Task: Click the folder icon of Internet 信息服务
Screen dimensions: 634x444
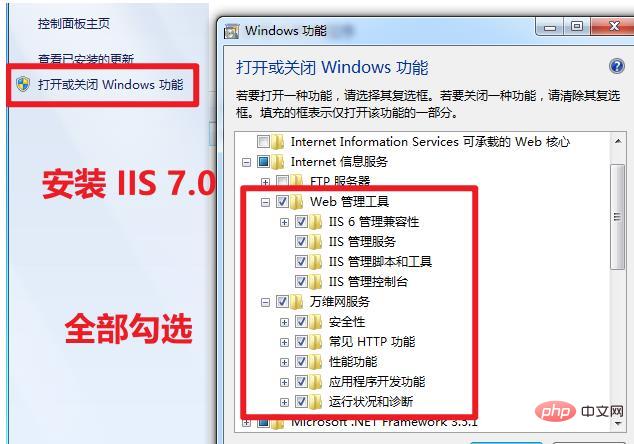Action: tap(280, 161)
